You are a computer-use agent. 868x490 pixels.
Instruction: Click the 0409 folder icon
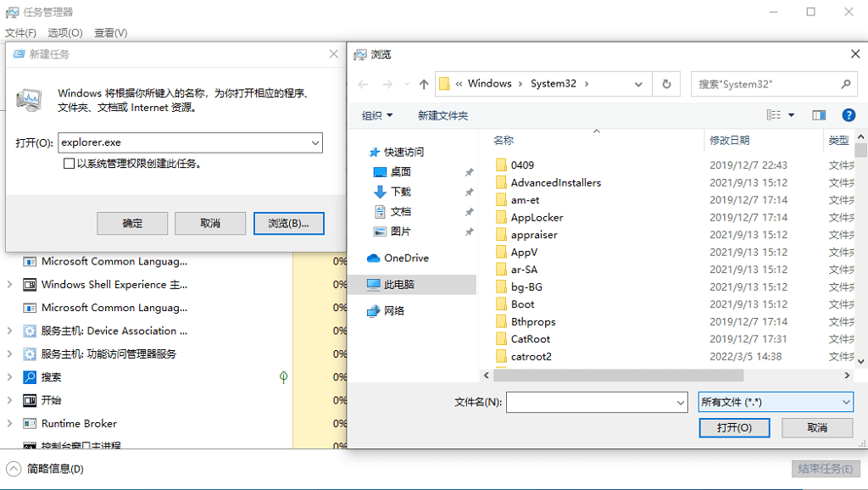pos(501,165)
